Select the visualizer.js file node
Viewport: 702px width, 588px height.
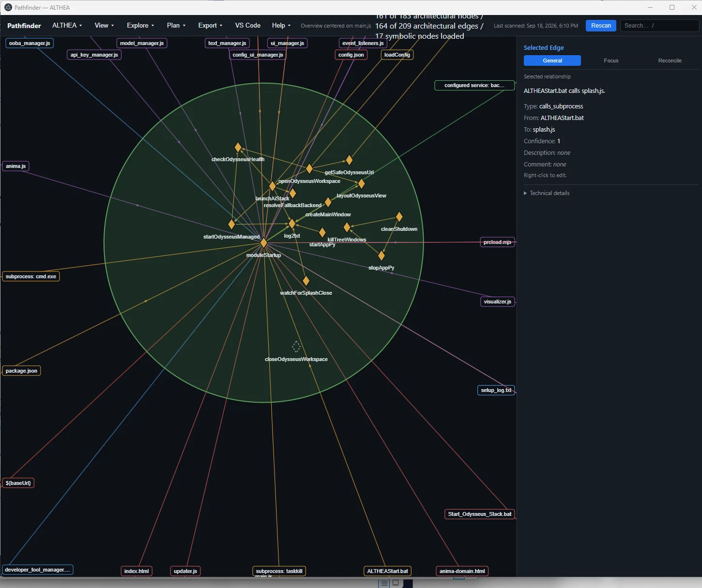[x=498, y=302]
